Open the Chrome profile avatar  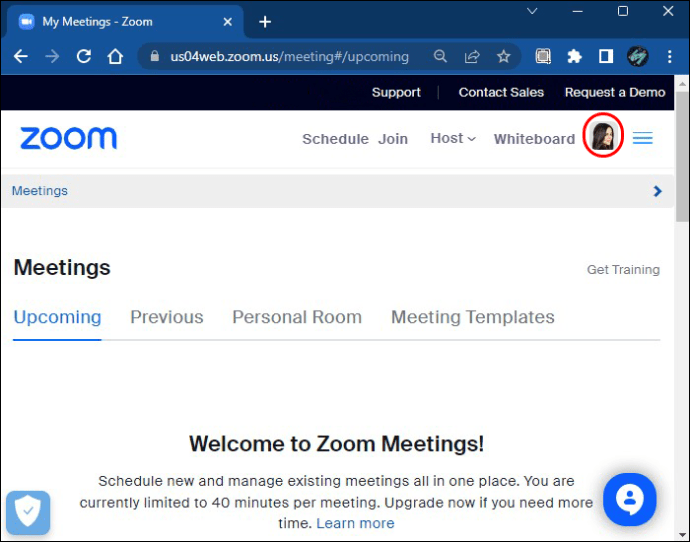[637, 56]
